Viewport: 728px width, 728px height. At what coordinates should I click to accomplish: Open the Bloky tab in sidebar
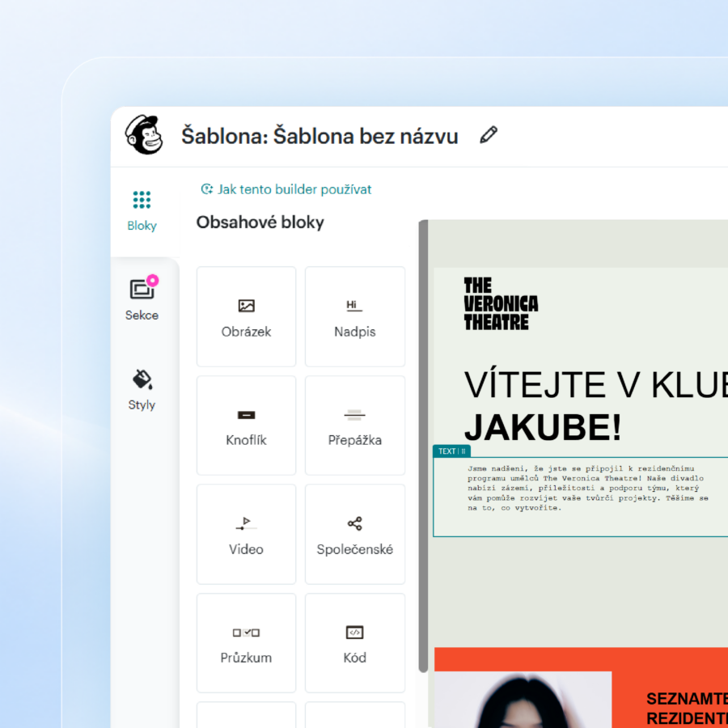[142, 211]
